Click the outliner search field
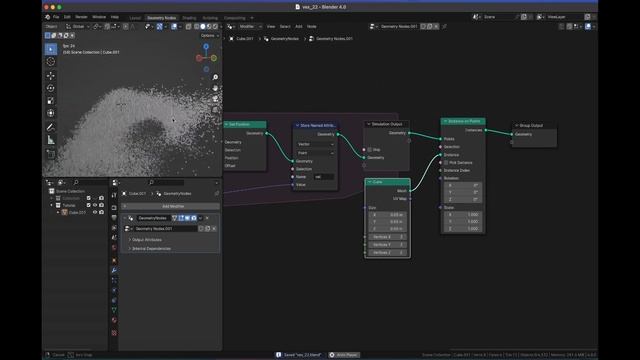The image size is (640, 360). (89, 182)
